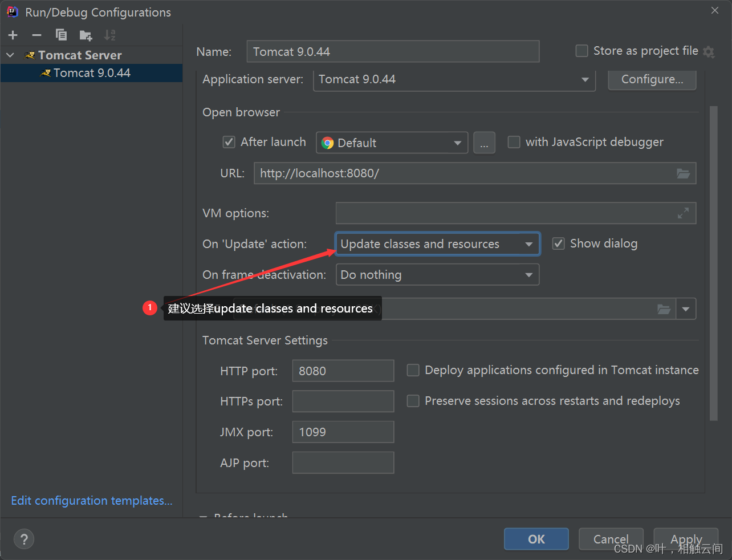Select the Tomcat Server group in the tree
The width and height of the screenshot is (732, 560).
tap(80, 55)
